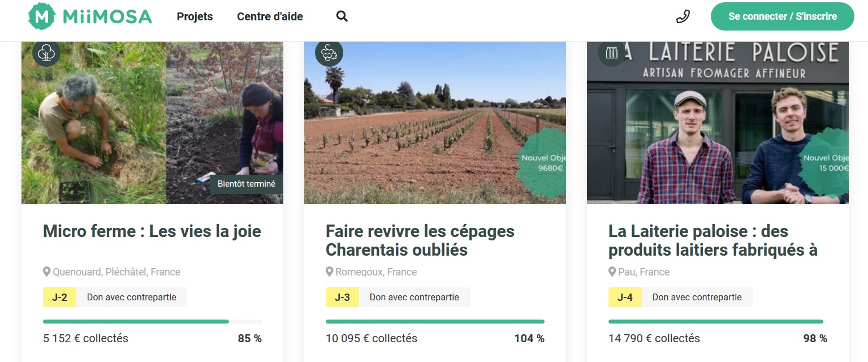Click the J-3 deadline badge
Image resolution: width=868 pixels, height=362 pixels.
pos(342,297)
